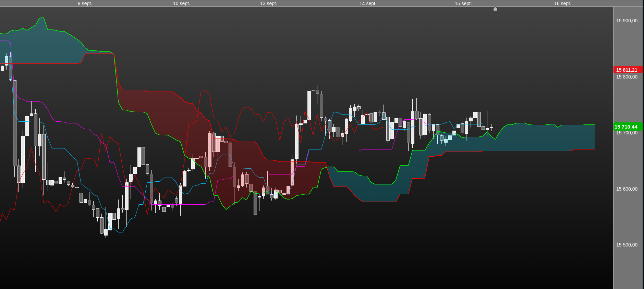
Task: Select the red 15 811,21 price tag
Action: (x=628, y=70)
